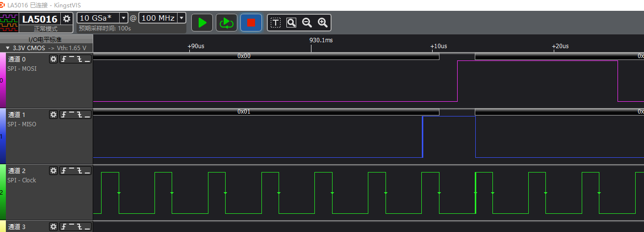The height and width of the screenshot is (232, 644).
Task: Click the 通道 0 channel name
Action: [17, 59]
